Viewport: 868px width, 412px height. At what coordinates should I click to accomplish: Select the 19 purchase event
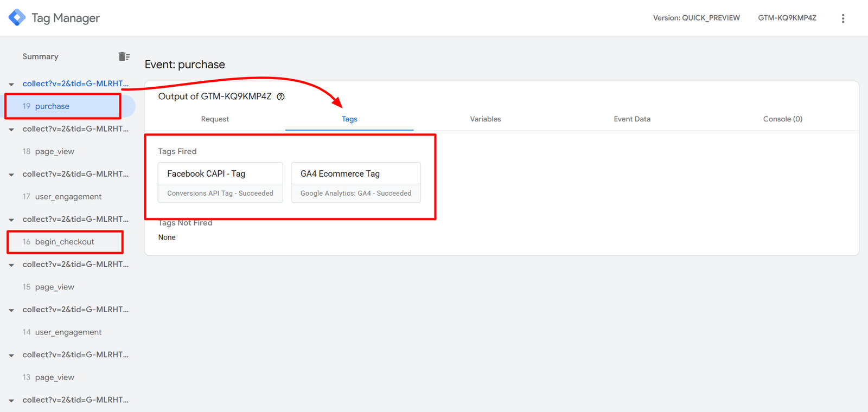pyautogui.click(x=52, y=106)
